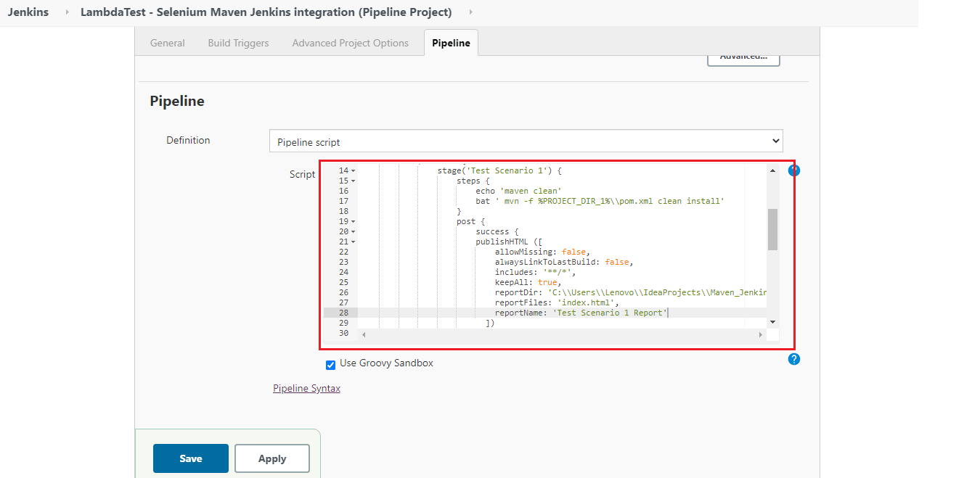Screen dimensions: 980x478
Task: Click the vertical scrollbar thumb in script editor
Action: 772,229
